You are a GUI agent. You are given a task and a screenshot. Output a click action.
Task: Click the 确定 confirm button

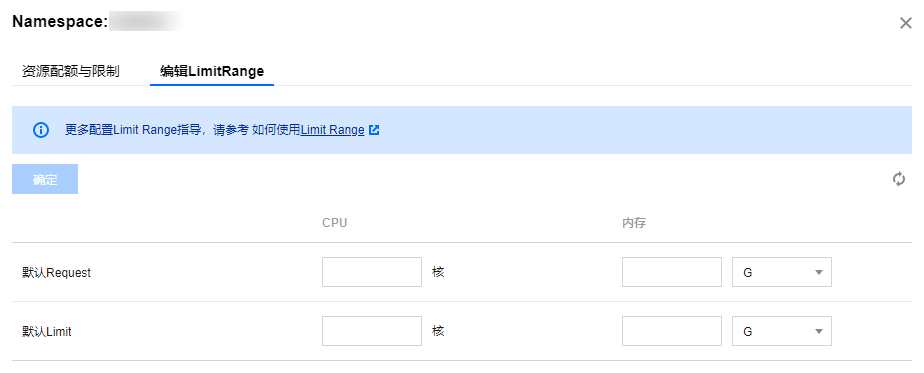[45, 179]
